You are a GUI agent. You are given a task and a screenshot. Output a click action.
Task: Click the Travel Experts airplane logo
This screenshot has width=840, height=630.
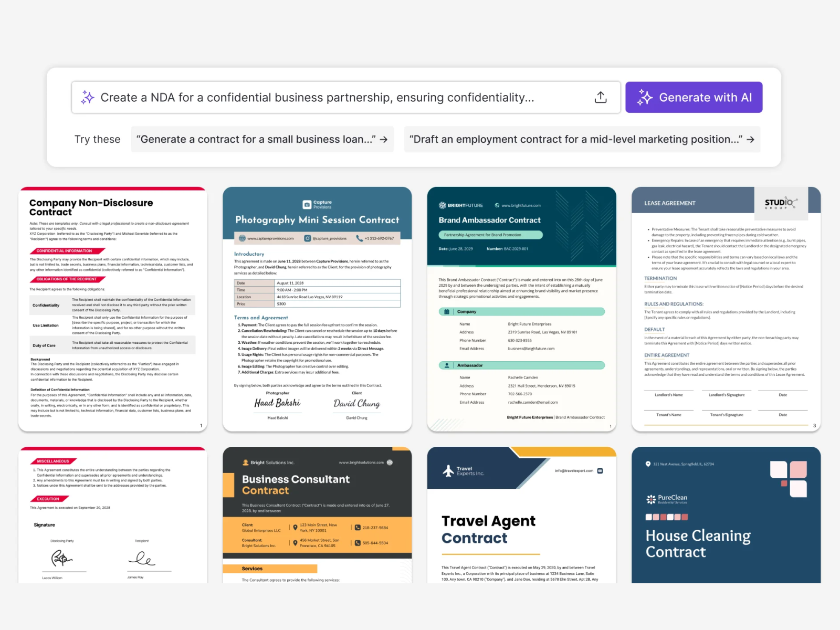448,471
